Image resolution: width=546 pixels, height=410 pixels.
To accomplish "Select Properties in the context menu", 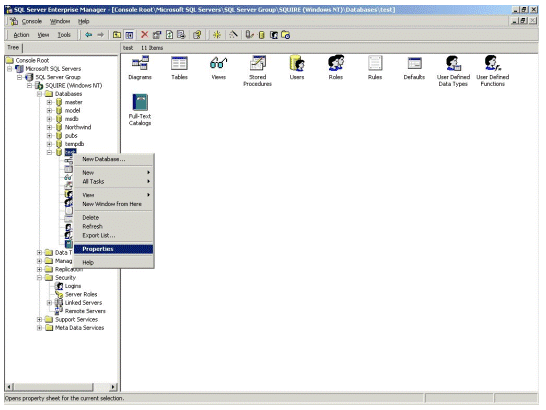I will pyautogui.click(x=114, y=249).
